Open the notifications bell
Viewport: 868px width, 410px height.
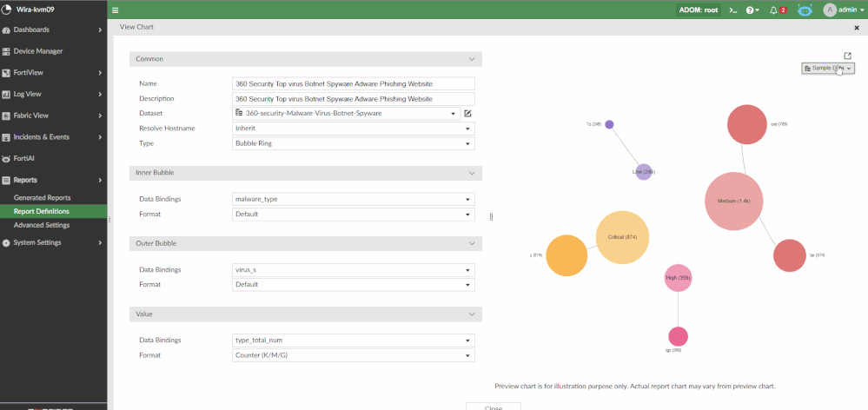click(776, 10)
